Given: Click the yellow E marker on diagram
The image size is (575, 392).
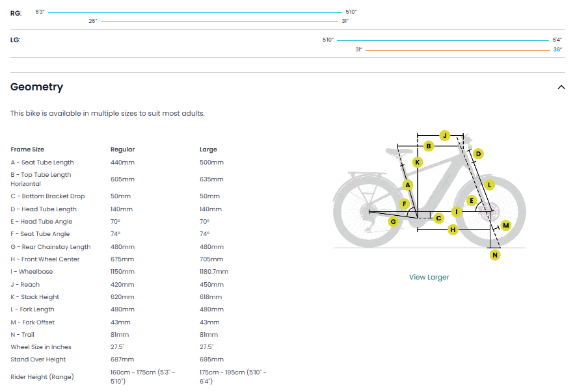Looking at the screenshot, I should (x=472, y=200).
